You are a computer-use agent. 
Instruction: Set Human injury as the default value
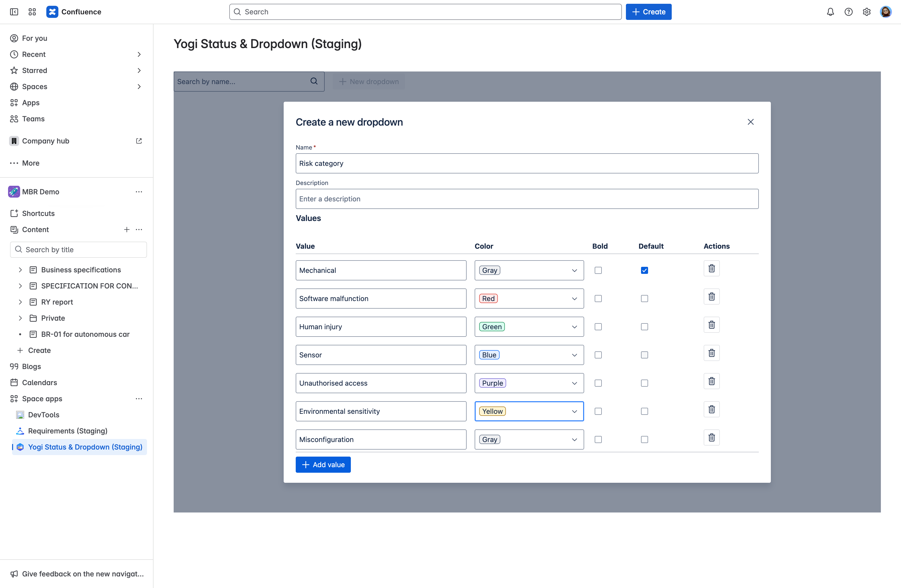click(645, 326)
